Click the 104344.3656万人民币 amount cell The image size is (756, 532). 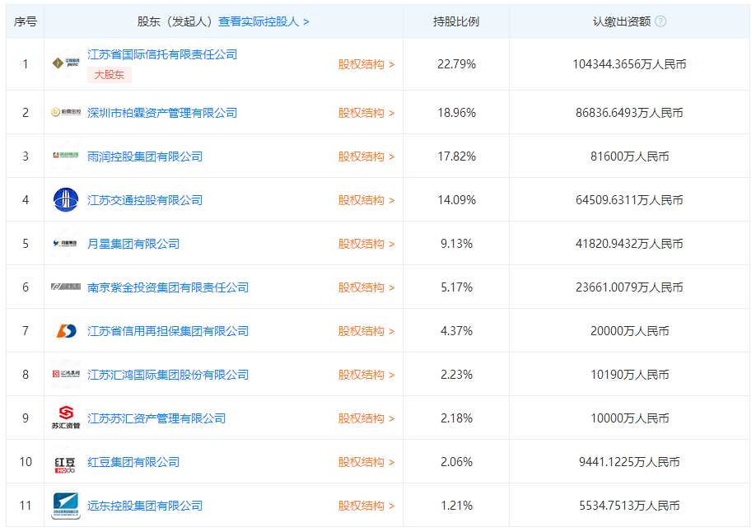[x=630, y=64]
